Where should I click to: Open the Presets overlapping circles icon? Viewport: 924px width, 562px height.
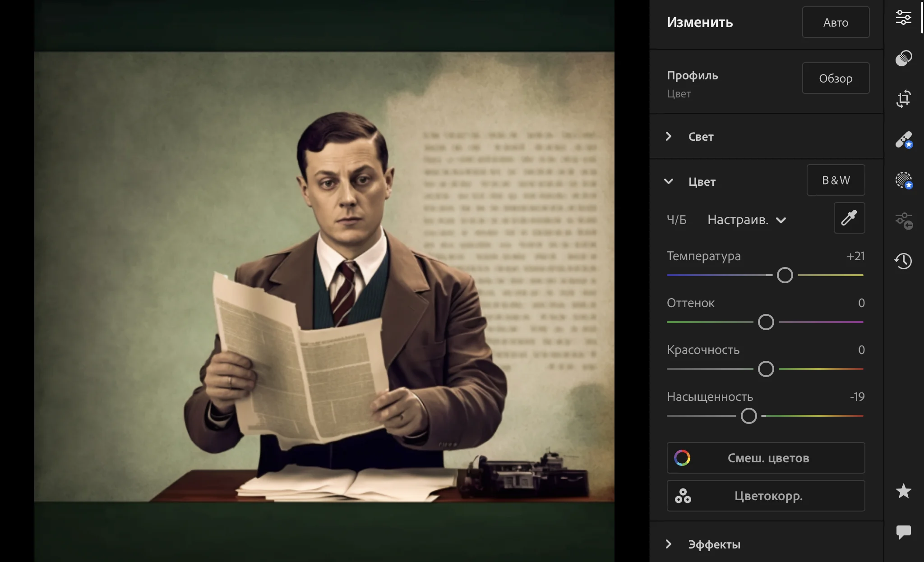903,58
